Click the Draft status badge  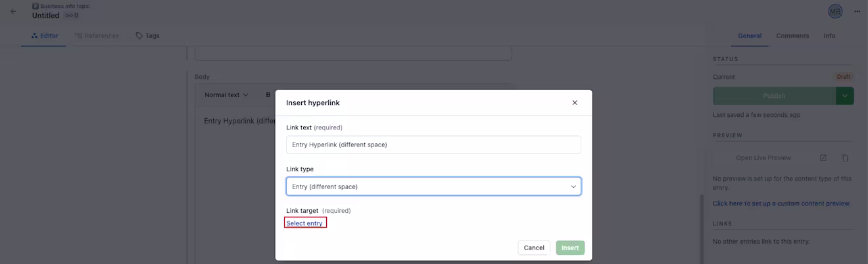pos(844,77)
